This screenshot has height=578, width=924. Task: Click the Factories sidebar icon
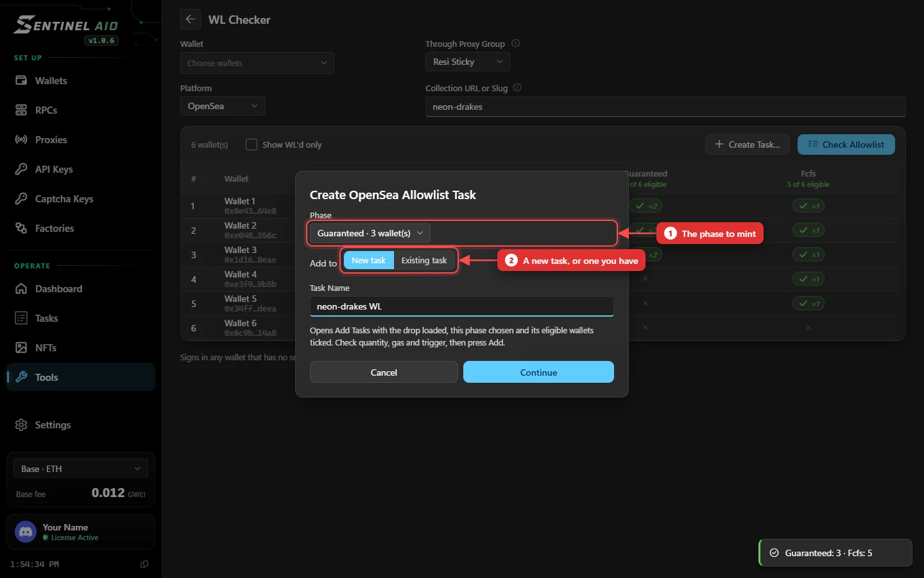[21, 229]
